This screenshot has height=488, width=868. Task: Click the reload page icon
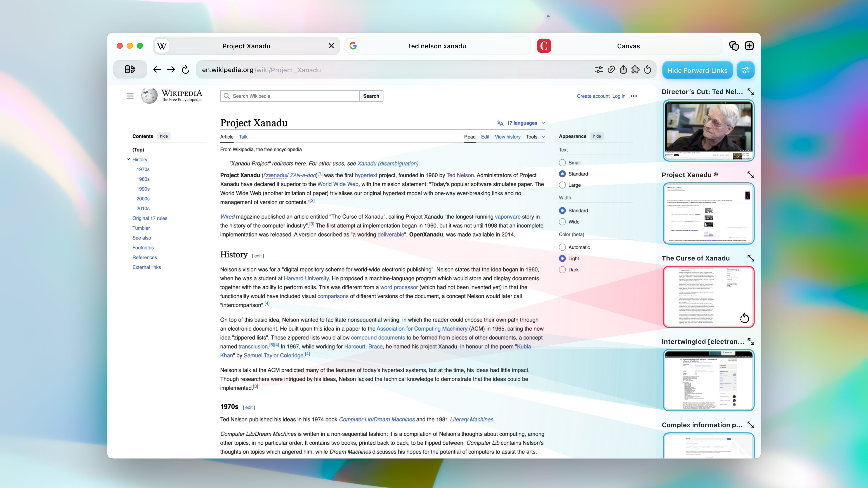pyautogui.click(x=185, y=70)
